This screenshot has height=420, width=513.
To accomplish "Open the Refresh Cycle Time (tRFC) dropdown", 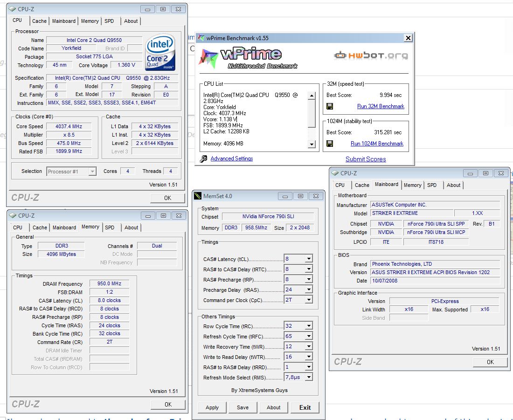I will point(309,336).
